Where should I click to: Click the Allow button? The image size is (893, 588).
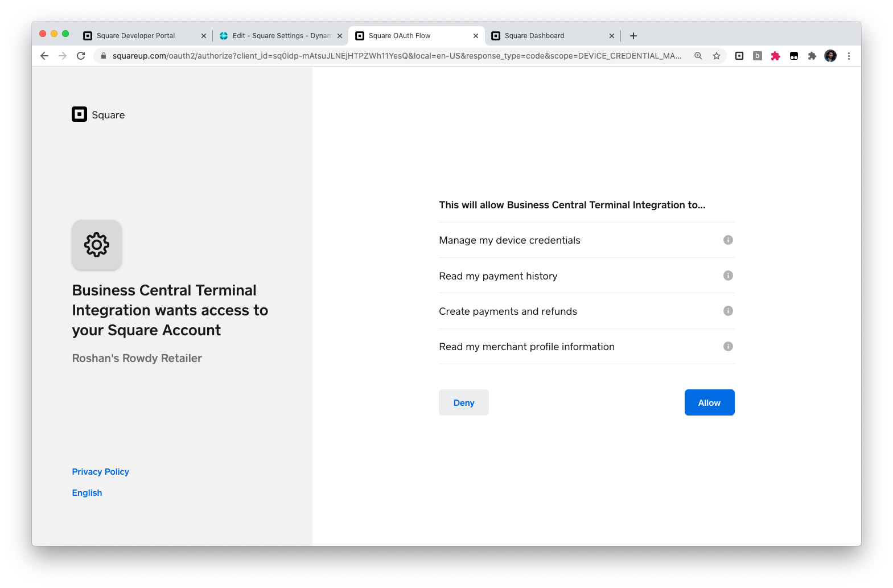709,402
